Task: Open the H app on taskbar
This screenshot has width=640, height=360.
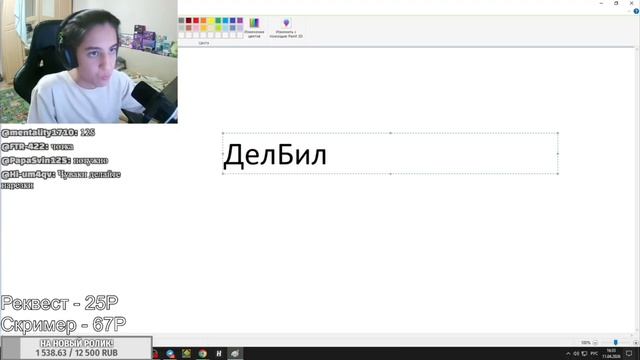Action: pos(219,353)
